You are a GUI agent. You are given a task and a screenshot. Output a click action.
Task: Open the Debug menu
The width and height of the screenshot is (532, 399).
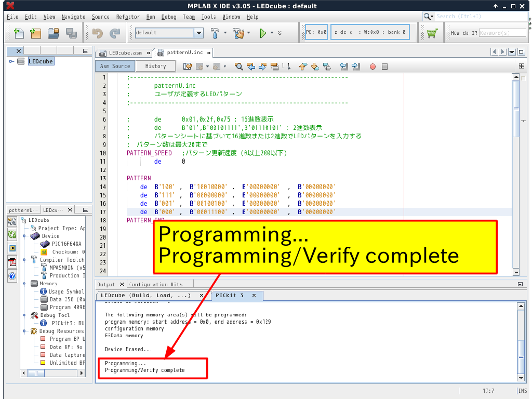pyautogui.click(x=169, y=17)
